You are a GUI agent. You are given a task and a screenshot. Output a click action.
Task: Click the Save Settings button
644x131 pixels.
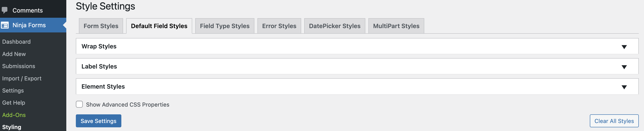click(98, 121)
